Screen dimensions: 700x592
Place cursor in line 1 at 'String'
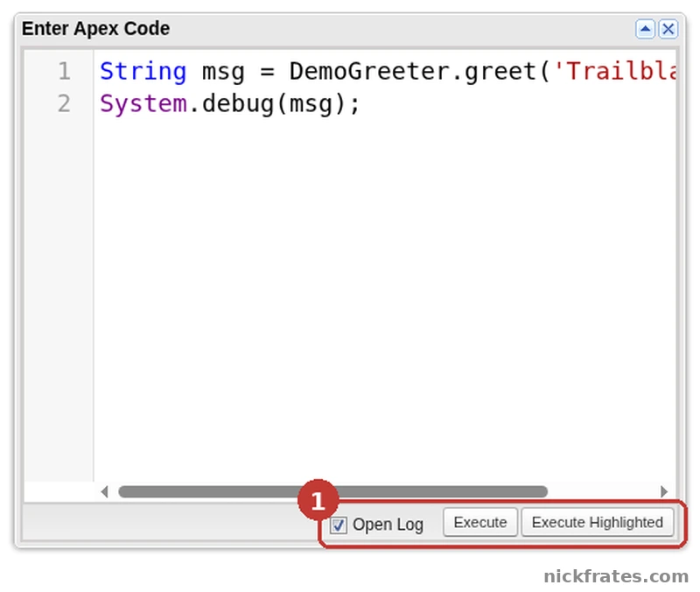tap(143, 72)
